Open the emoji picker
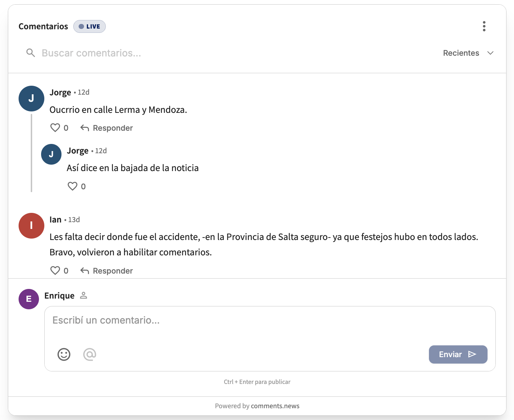The image size is (514, 420). tap(64, 354)
